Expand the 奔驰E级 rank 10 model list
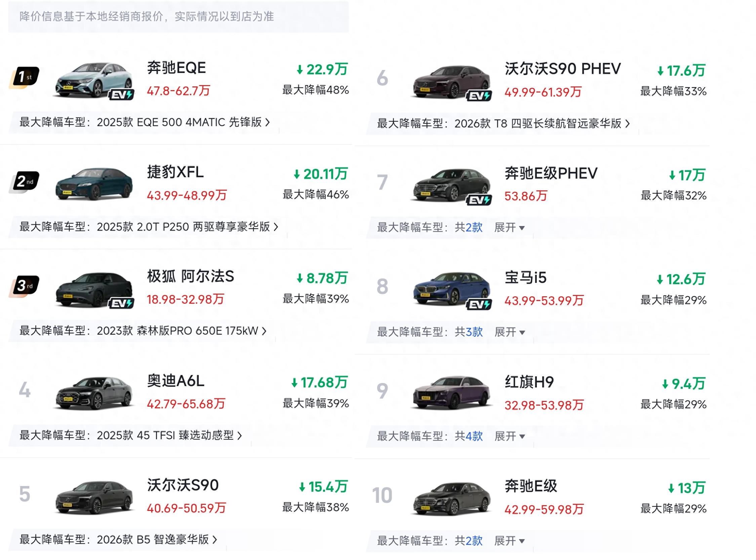756x560 pixels. [509, 541]
